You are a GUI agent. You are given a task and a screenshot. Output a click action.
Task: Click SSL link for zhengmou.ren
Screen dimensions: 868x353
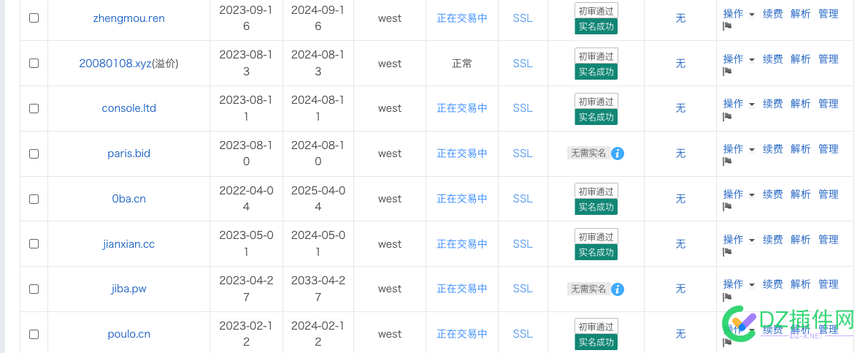click(523, 18)
